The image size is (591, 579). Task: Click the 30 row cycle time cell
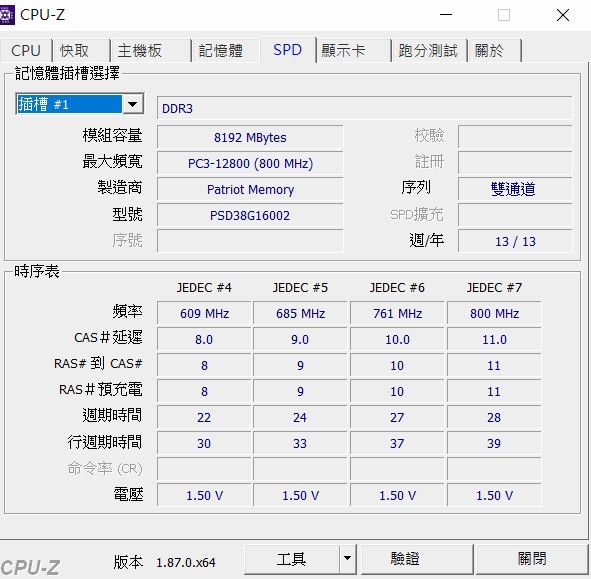coord(204,443)
